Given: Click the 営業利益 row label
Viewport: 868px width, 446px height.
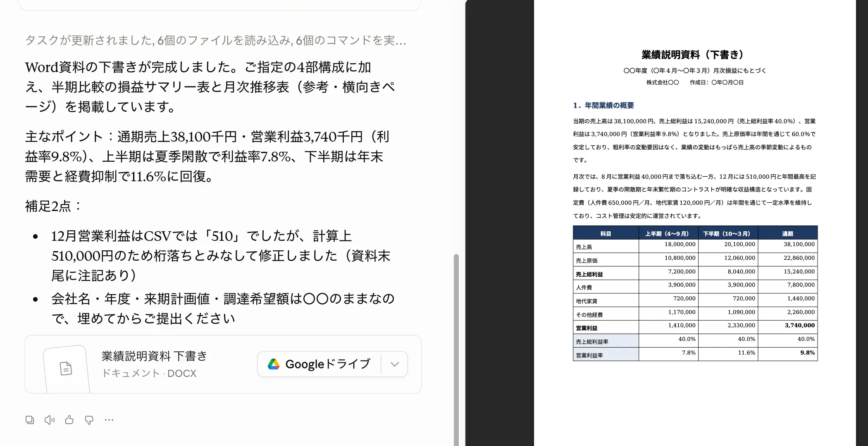Looking at the screenshot, I should coord(587,328).
